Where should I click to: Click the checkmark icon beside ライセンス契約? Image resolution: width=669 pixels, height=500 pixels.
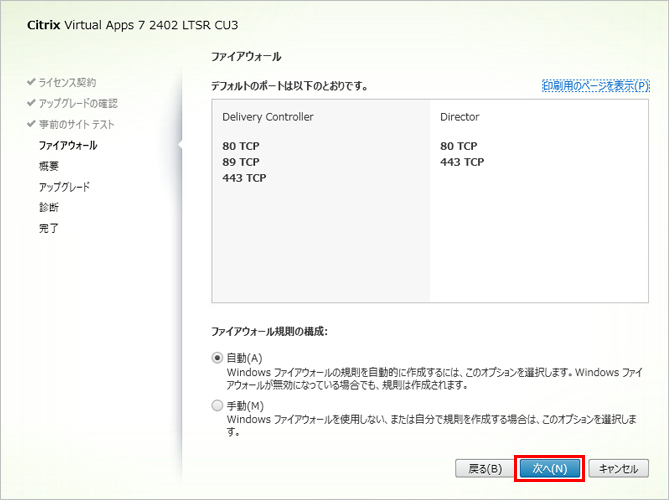tap(31, 82)
